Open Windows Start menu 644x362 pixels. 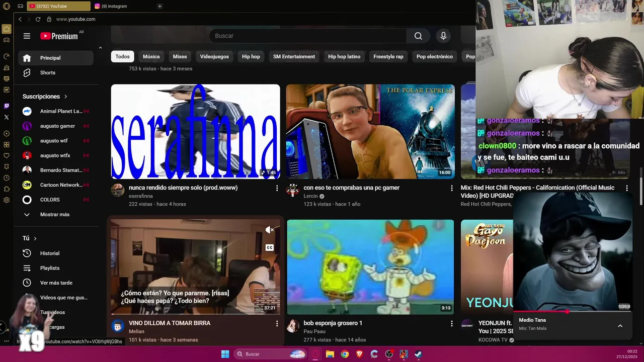tap(225, 354)
